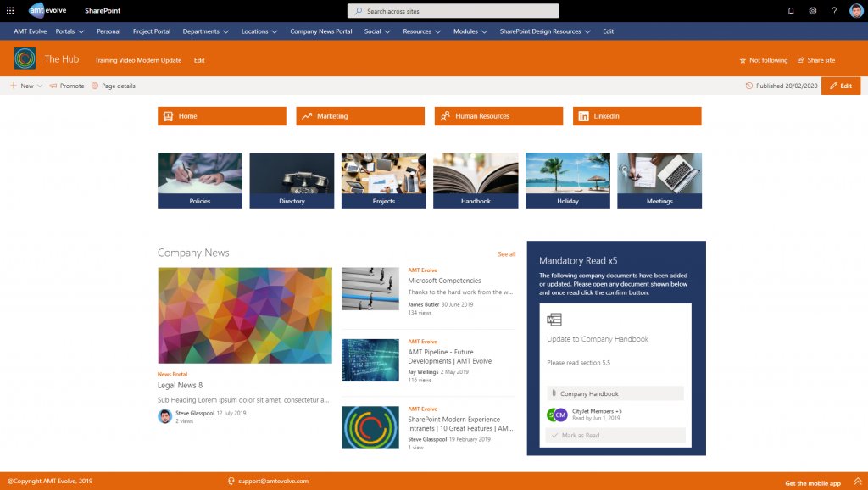Image resolution: width=868 pixels, height=490 pixels.
Task: Open the help question mark icon
Action: click(834, 10)
